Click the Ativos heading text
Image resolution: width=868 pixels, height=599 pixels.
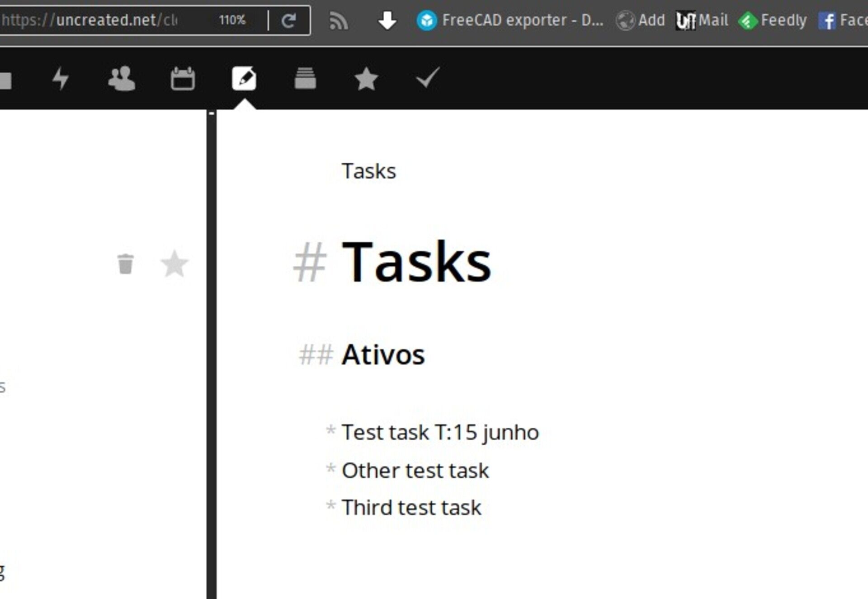coord(383,354)
